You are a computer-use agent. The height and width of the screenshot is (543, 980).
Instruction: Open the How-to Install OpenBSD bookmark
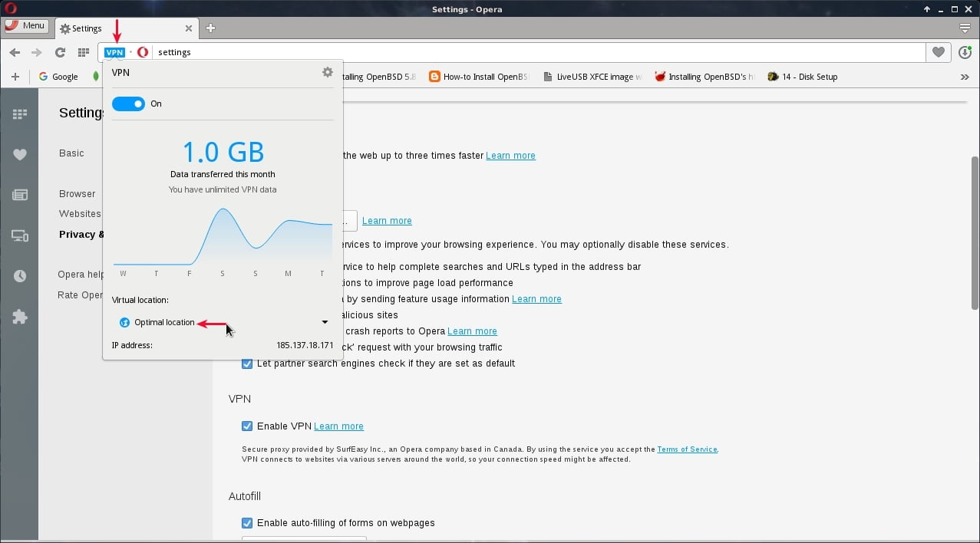point(479,77)
